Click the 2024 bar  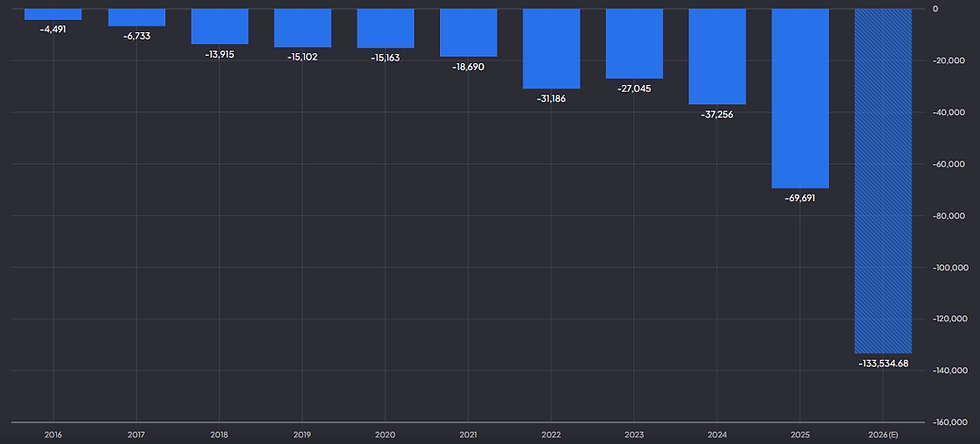717,56
